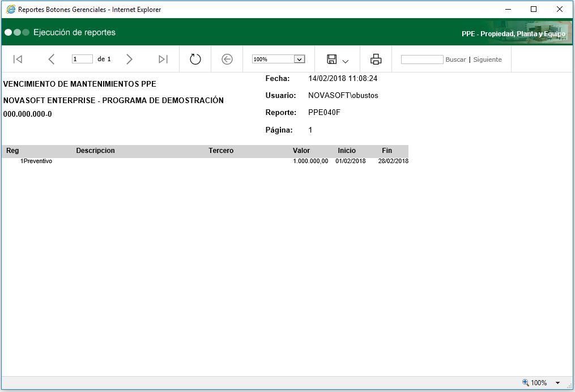
Task: Click the Internet Explorer title icon
Action: pyautogui.click(x=11, y=10)
